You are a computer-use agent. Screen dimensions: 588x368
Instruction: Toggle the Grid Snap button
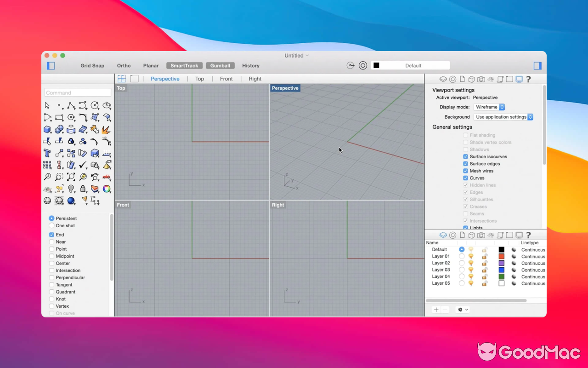coord(92,66)
